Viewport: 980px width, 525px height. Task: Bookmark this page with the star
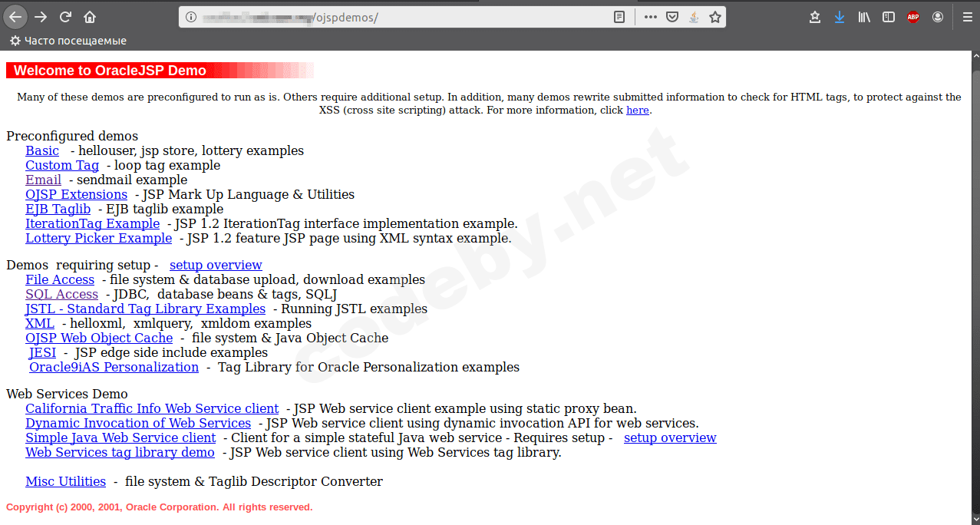pos(715,17)
